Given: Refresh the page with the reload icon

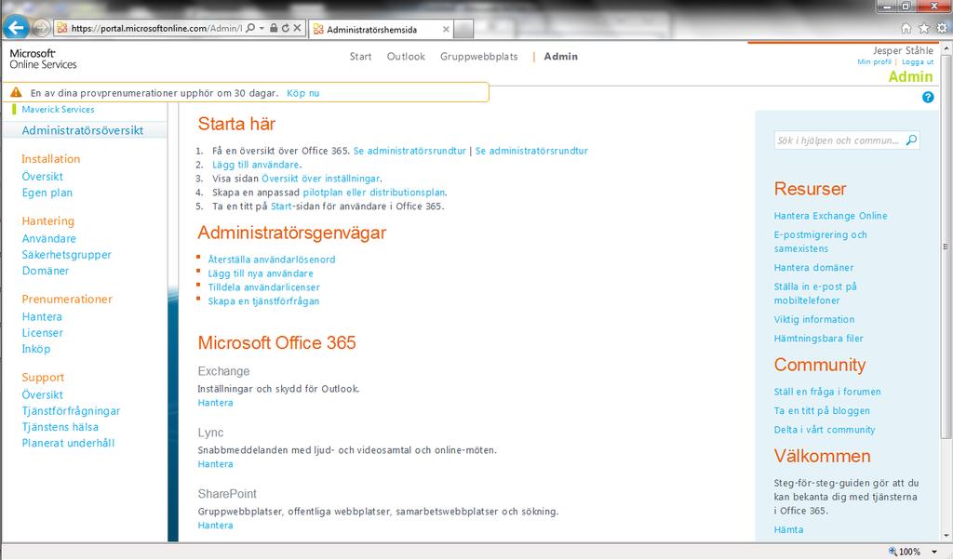Looking at the screenshot, I should tap(285, 28).
